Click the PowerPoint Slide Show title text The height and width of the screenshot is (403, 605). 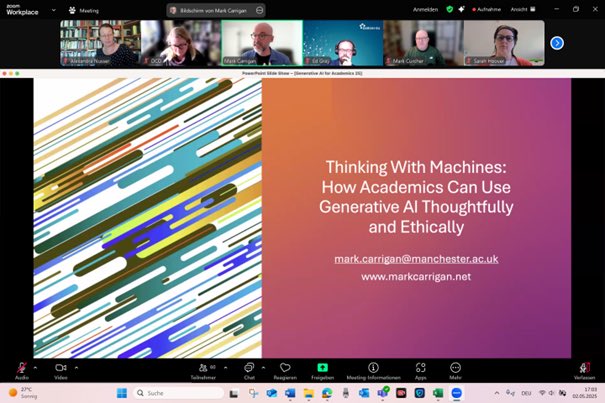302,73
